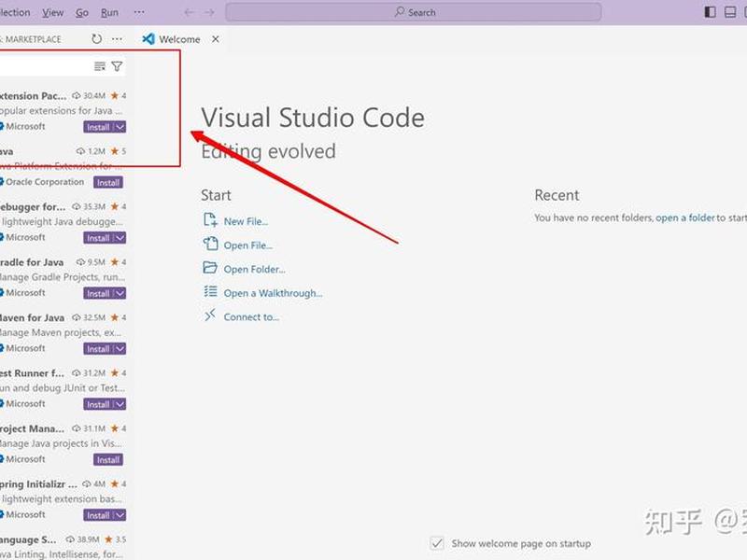This screenshot has width=747, height=560.
Task: Toggle bottom panel layout icon
Action: (x=730, y=12)
